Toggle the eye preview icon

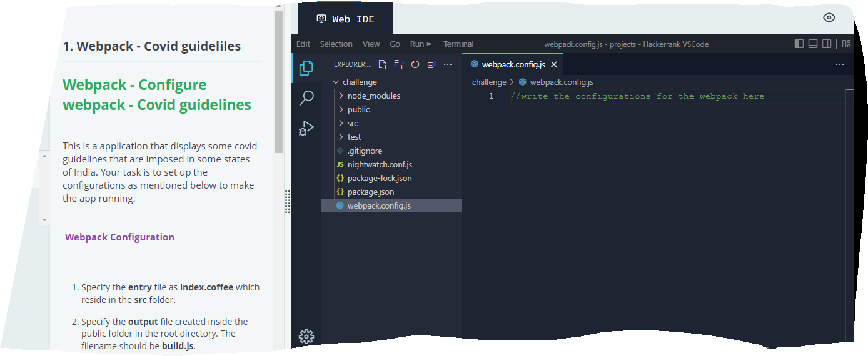click(x=829, y=17)
